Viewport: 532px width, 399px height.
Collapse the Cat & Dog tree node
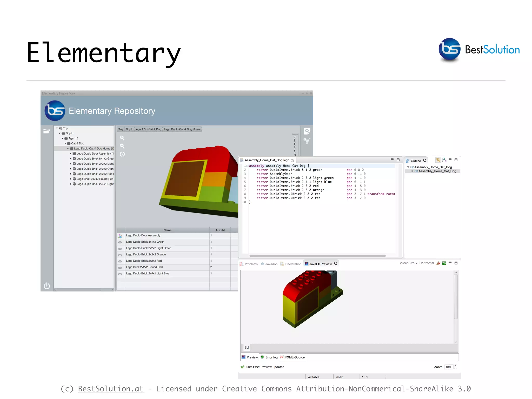pyautogui.click(x=65, y=143)
